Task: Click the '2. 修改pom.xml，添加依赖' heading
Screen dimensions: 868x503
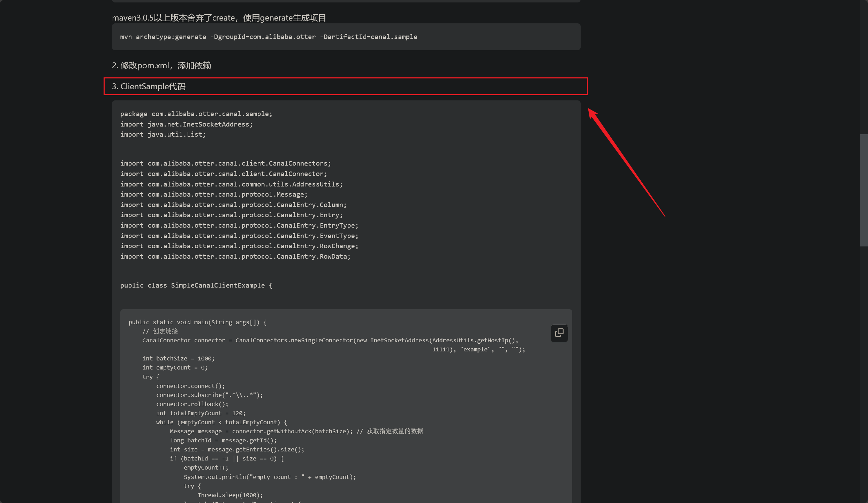Action: click(161, 66)
